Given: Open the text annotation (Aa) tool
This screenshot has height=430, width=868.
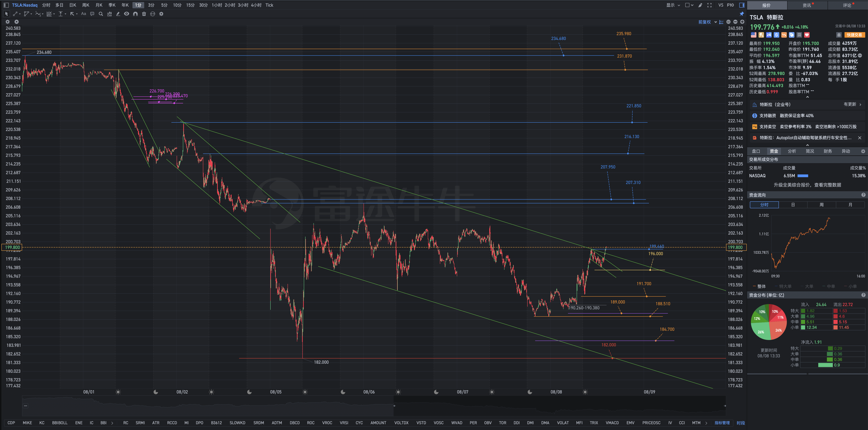Looking at the screenshot, I should [x=83, y=14].
